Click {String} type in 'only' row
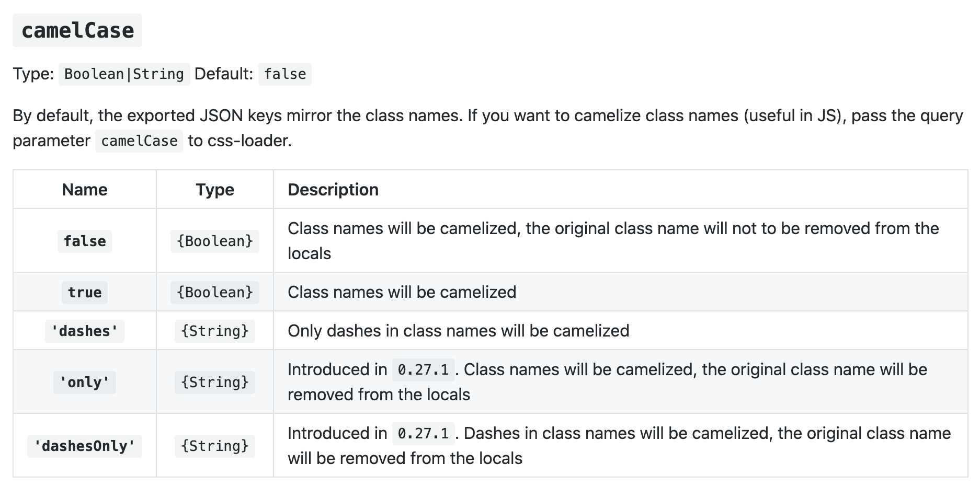Image resolution: width=980 pixels, height=487 pixels. point(215,382)
